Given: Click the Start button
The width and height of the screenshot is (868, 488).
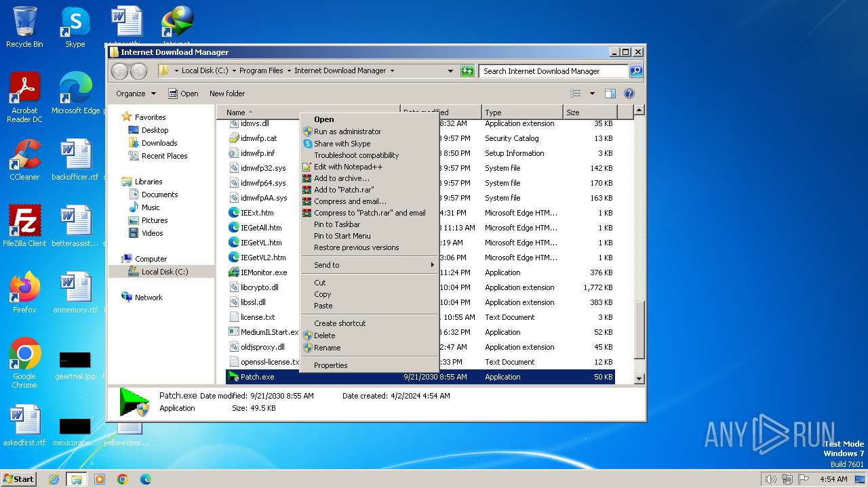Looking at the screenshot, I should click(x=19, y=479).
